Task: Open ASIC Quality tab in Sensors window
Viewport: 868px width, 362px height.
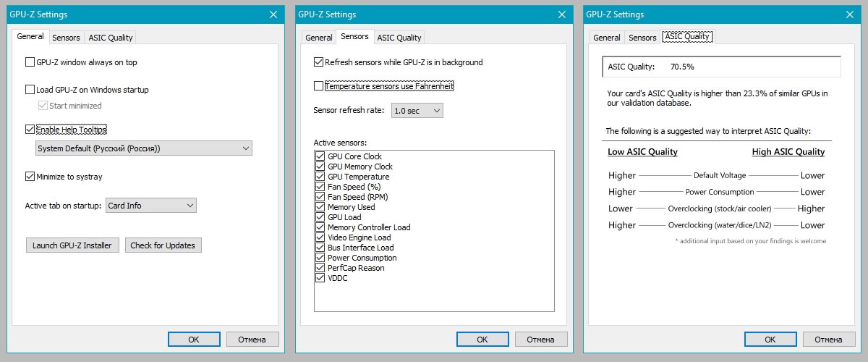Action: click(399, 38)
